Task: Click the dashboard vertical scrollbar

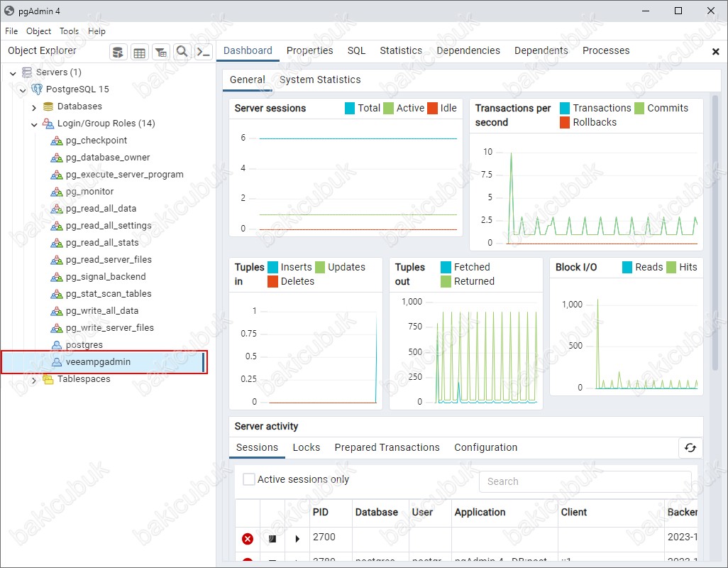Action: pos(715,232)
